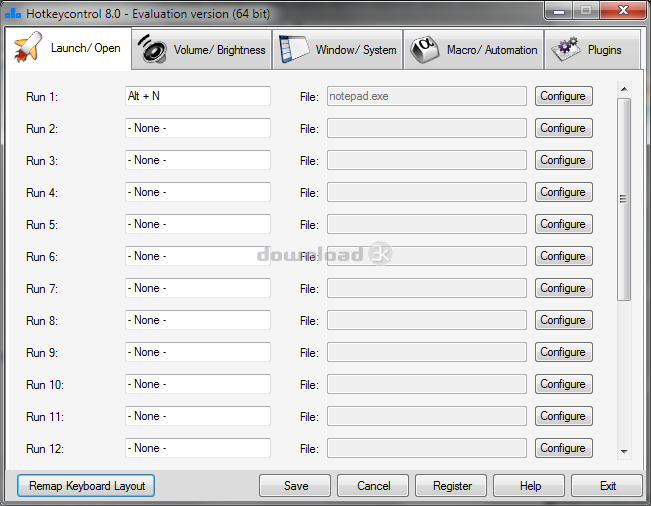
Task: Click the File: label in Run 3 row
Action: (309, 161)
